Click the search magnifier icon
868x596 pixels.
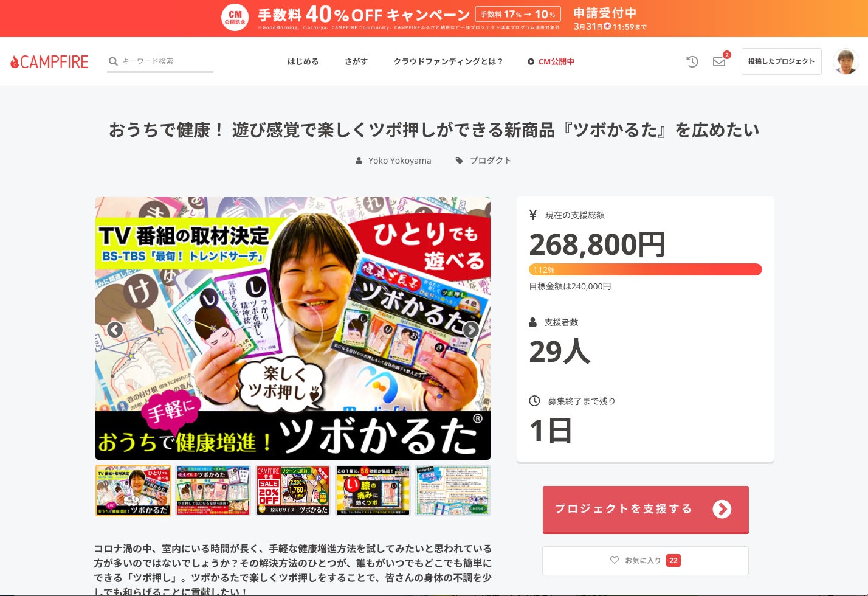coord(113,61)
